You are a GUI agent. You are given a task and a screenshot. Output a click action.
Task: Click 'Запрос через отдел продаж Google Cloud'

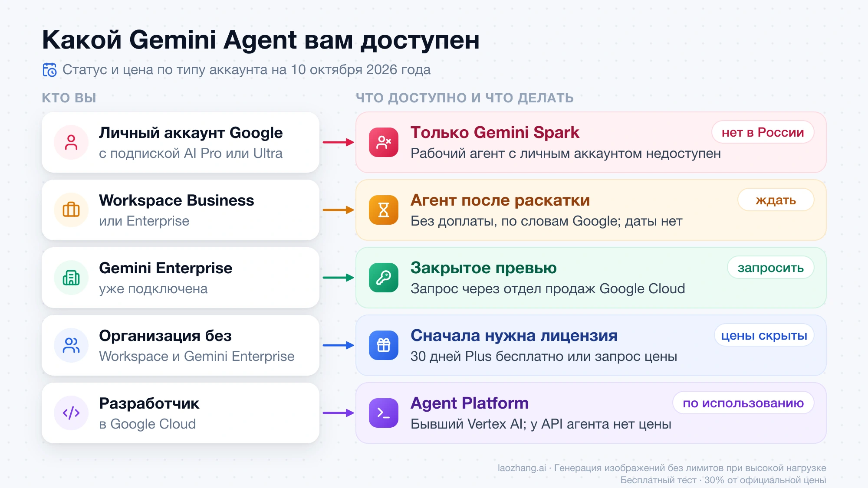548,288
